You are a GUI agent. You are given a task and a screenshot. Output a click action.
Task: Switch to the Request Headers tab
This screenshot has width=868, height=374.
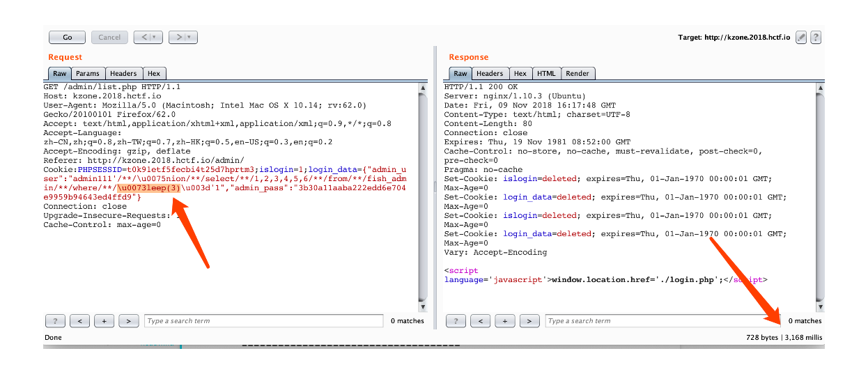123,73
